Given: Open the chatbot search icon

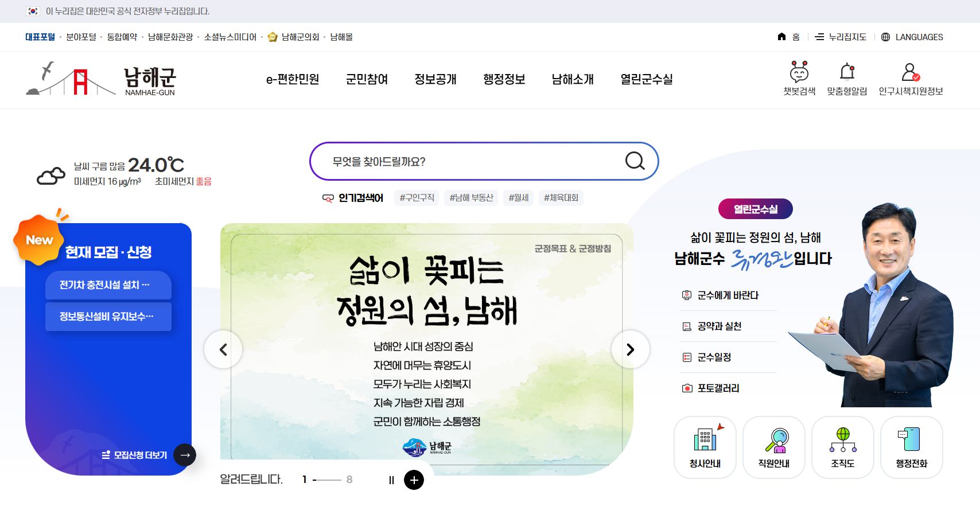Looking at the screenshot, I should pyautogui.click(x=799, y=72).
